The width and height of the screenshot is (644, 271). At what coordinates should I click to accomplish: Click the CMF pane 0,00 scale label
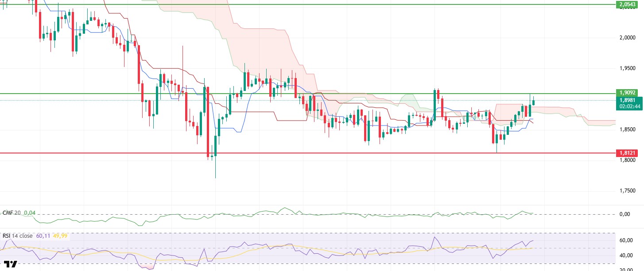click(624, 214)
